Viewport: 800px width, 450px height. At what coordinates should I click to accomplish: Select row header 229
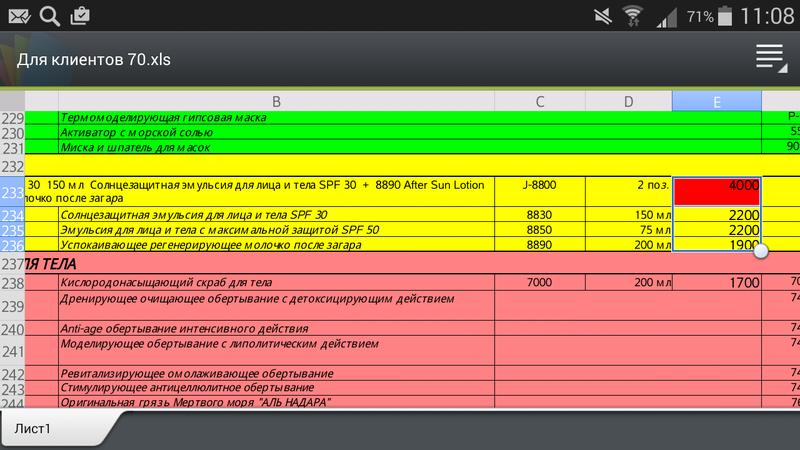tap(12, 118)
